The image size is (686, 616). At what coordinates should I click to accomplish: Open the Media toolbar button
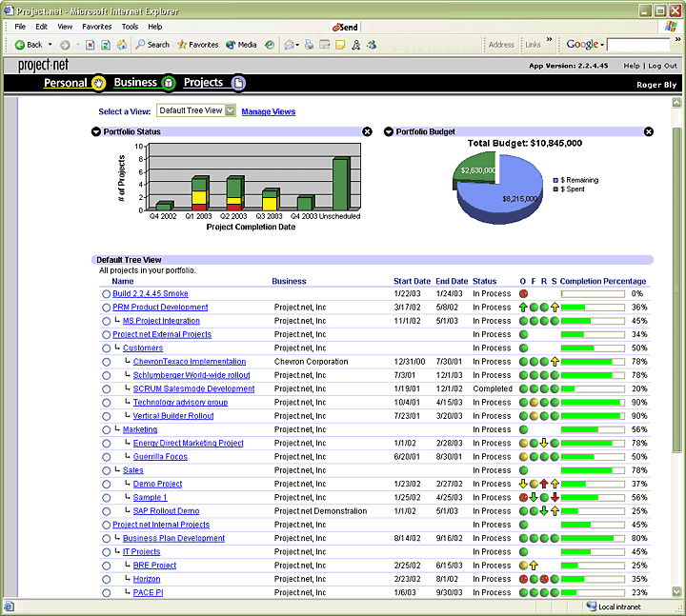[x=241, y=45]
